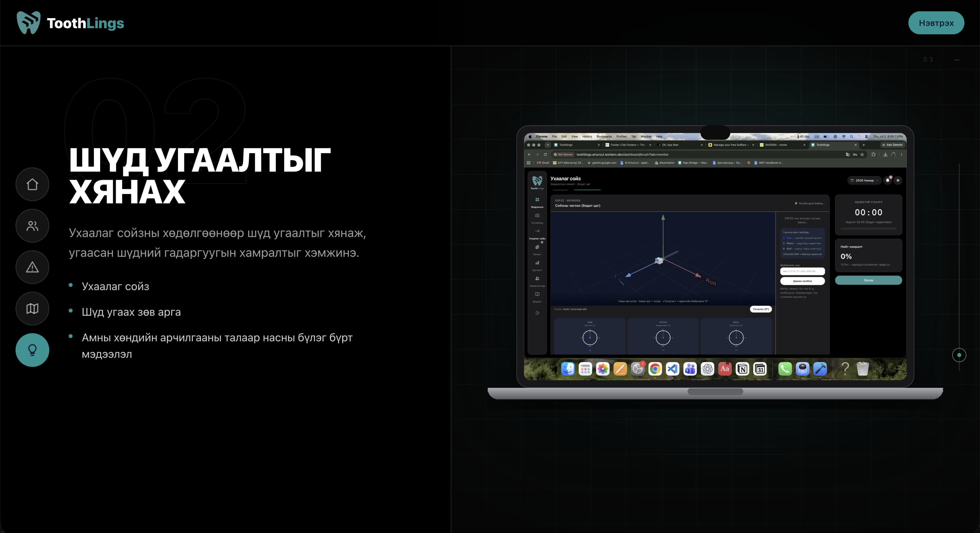The image size is (980, 533).
Task: Open the Bookmarks menu in the mockup menu bar
Action: tap(604, 136)
